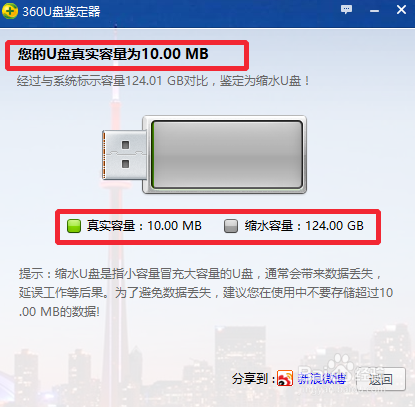This screenshot has height=407, width=415.
Task: Click the 360U盘鉴定器 title text
Action: point(61,12)
